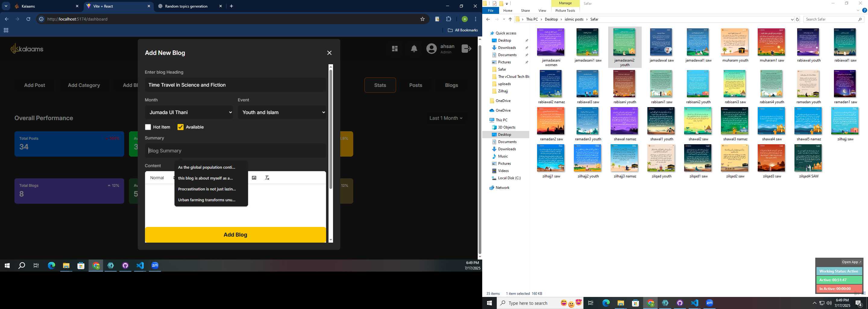Focus the Blog Summary input field
The width and height of the screenshot is (868, 309).
click(235, 151)
